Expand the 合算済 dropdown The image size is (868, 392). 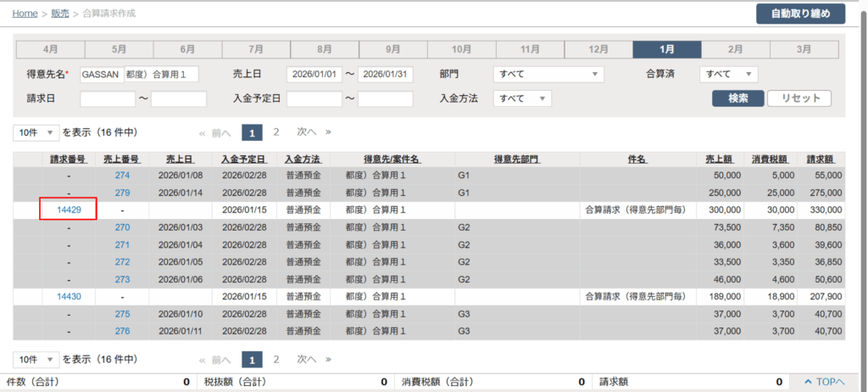tap(728, 75)
